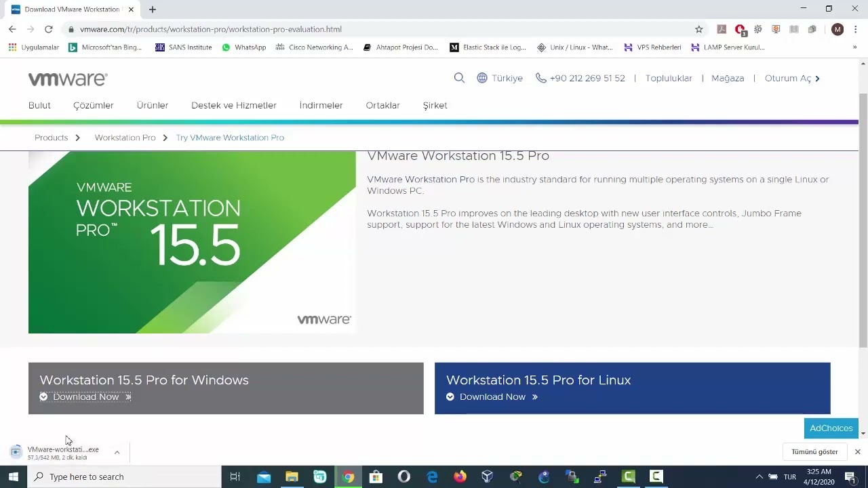868x488 pixels.
Task: Open the Ürünler menu
Action: (153, 105)
